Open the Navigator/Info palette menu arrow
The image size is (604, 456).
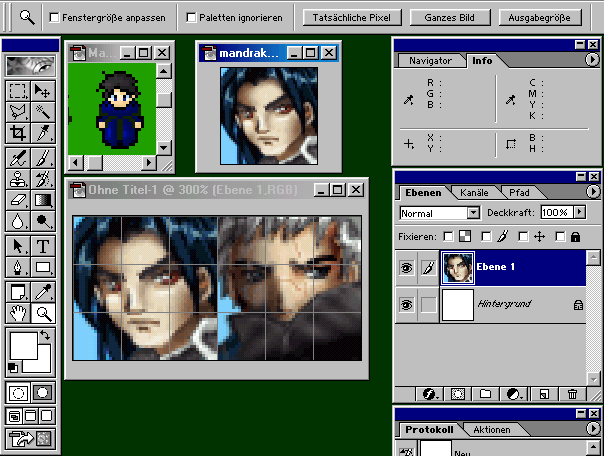[592, 60]
